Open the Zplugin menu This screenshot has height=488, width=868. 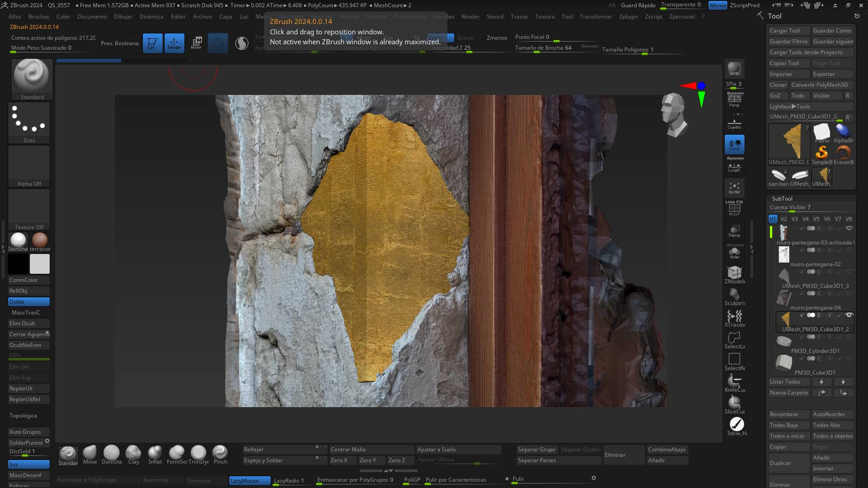pyautogui.click(x=628, y=17)
